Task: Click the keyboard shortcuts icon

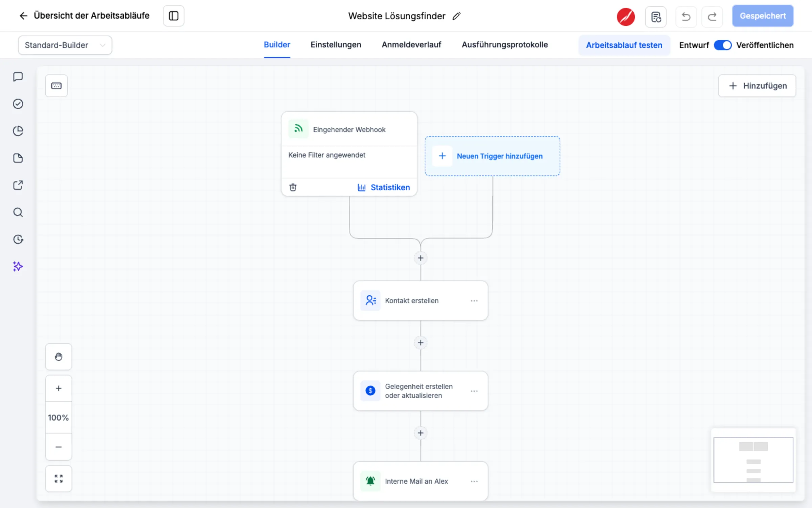Action: click(x=57, y=86)
